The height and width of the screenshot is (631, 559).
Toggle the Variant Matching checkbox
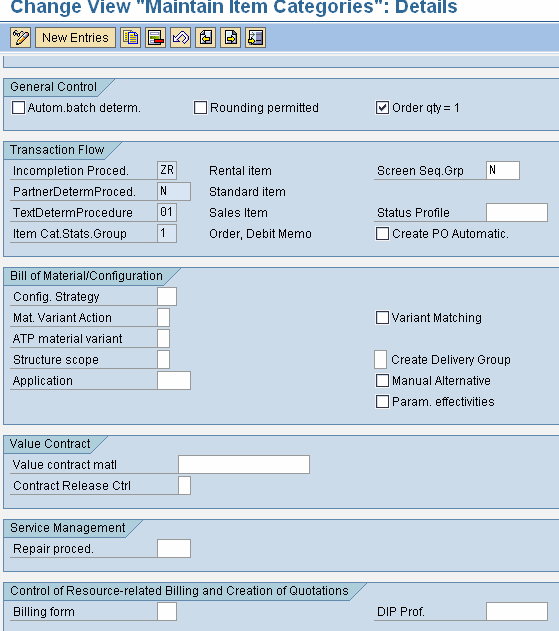[x=382, y=318]
